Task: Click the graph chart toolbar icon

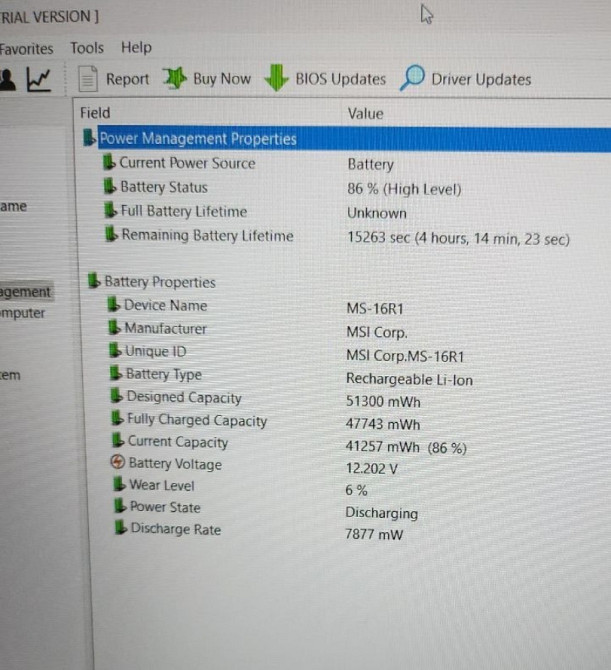Action: tap(39, 79)
